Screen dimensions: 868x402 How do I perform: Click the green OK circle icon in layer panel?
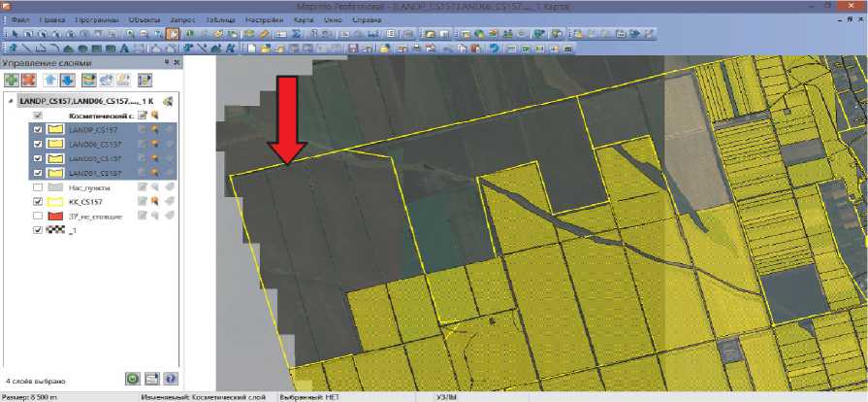tap(133, 379)
